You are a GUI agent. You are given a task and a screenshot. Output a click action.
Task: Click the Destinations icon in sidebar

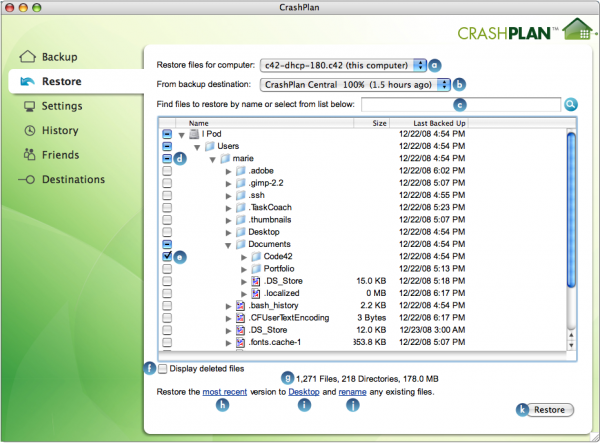click(27, 179)
